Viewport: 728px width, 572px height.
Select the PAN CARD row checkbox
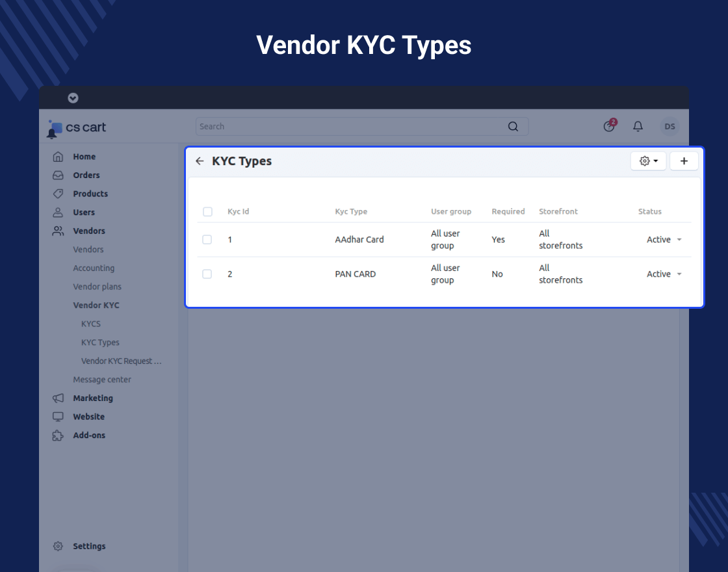[207, 274]
